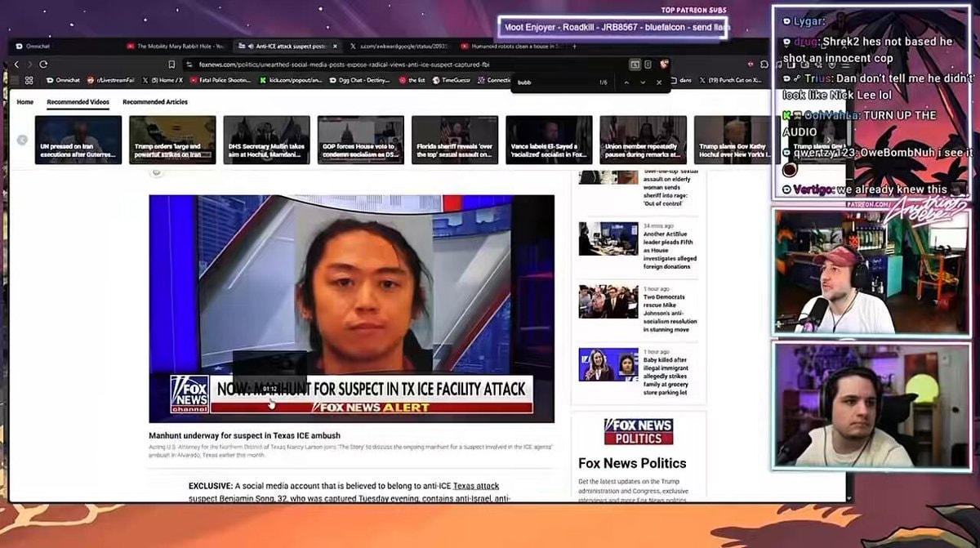Click 'Manhunt underway for suspect in Texas ICE ambush' caption

(244, 435)
